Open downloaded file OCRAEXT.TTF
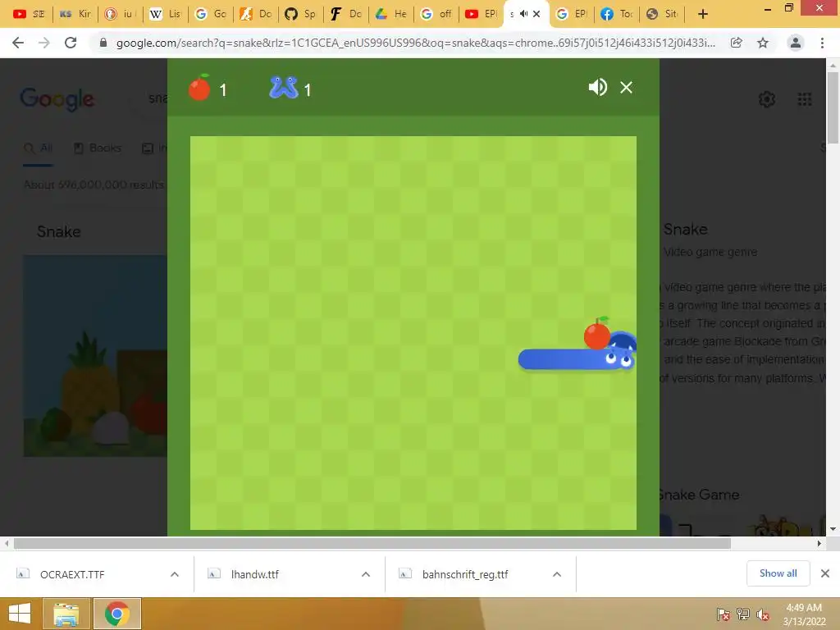Screen dimensions: 840x630 [72, 574]
